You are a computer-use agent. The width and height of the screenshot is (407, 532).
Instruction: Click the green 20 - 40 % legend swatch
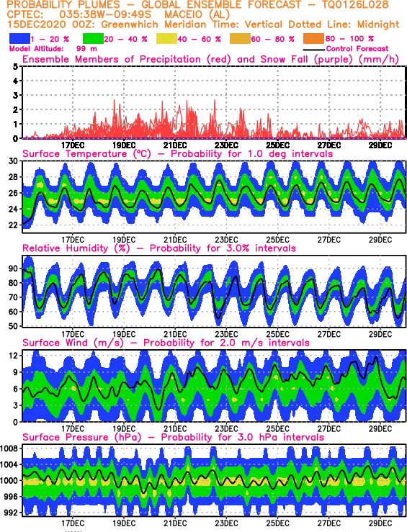(x=93, y=39)
